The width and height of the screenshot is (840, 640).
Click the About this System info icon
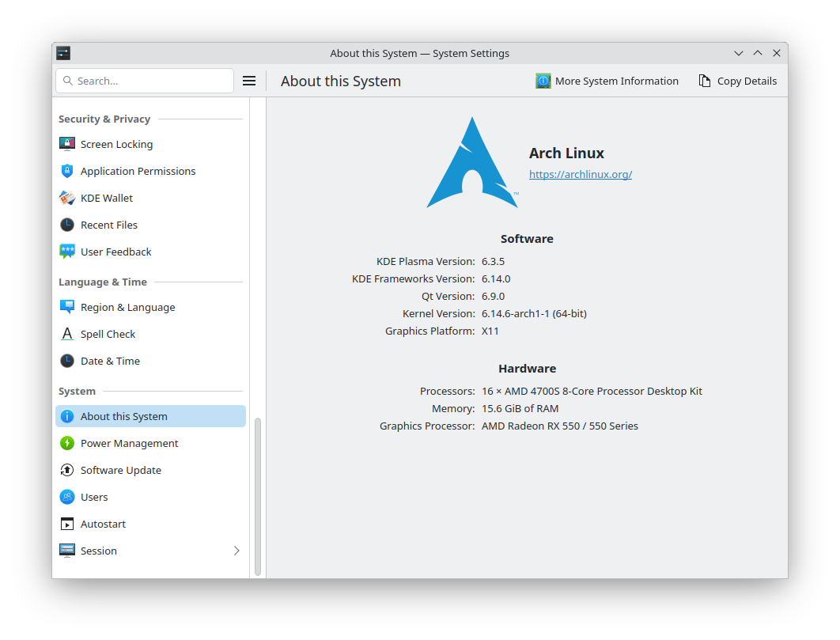[67, 416]
